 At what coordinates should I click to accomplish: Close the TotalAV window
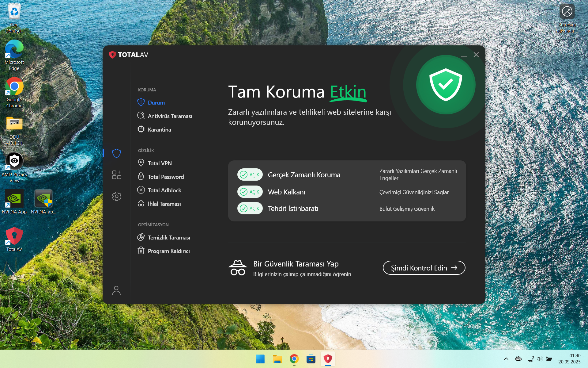(476, 55)
